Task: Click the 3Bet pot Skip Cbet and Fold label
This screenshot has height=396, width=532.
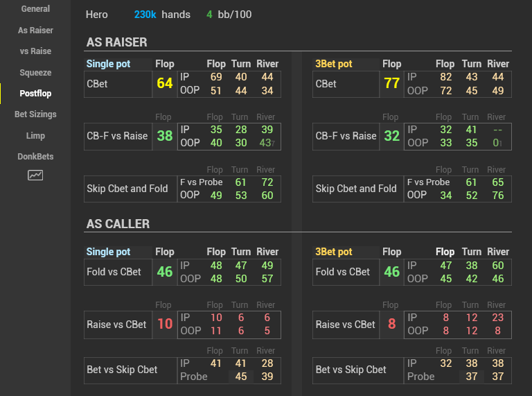Action: tap(356, 189)
